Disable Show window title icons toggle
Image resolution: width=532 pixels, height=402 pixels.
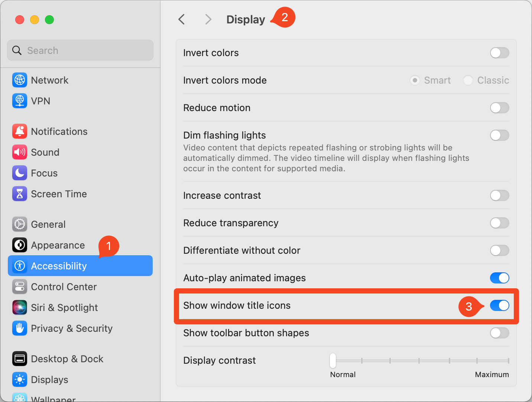click(499, 305)
